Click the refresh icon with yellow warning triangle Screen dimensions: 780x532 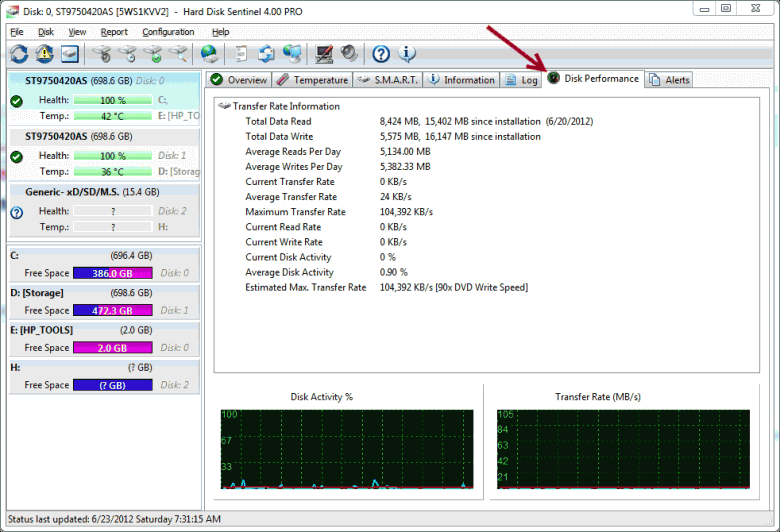click(44, 54)
